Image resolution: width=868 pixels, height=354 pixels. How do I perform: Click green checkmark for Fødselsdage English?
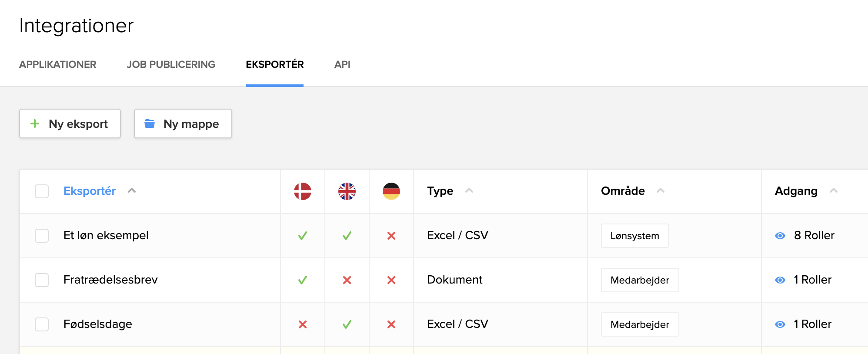point(347,324)
